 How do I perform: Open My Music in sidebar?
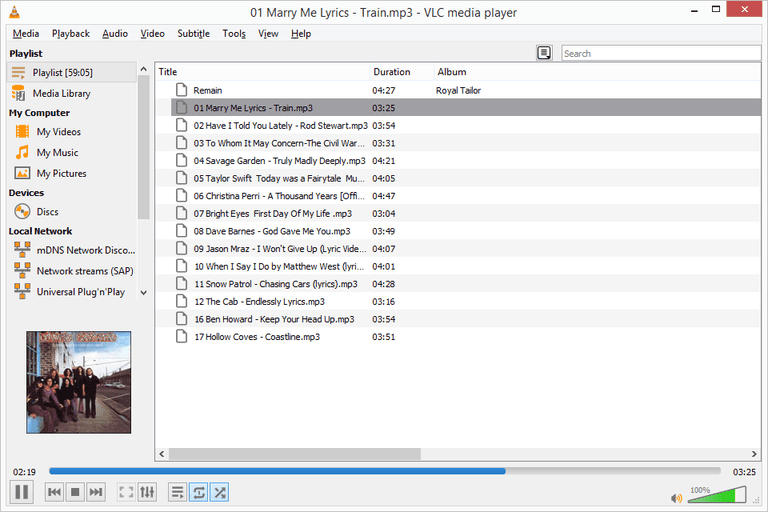point(72,152)
